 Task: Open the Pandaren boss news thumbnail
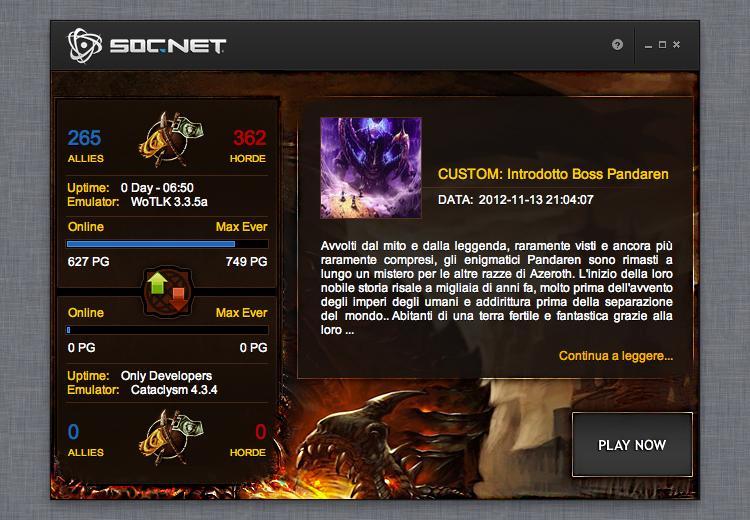coord(371,168)
